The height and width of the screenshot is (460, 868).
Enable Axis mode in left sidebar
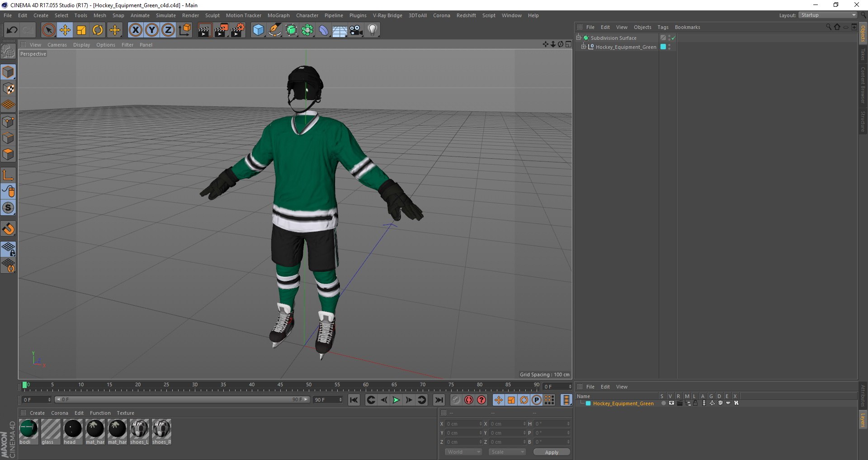pos(8,175)
